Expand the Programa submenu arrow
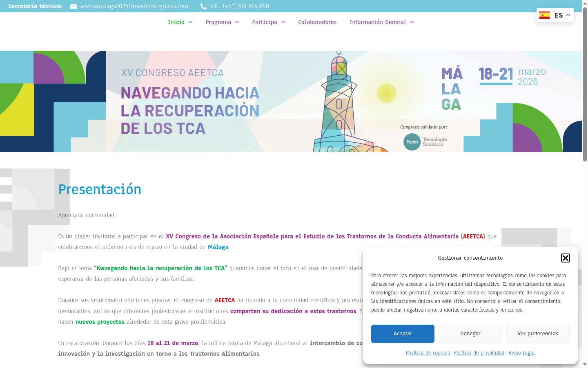Screen dimensions: 588x368 [x=237, y=22]
